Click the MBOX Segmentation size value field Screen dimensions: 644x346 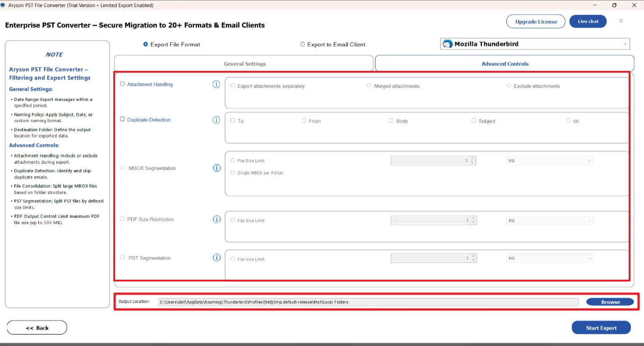pos(430,161)
